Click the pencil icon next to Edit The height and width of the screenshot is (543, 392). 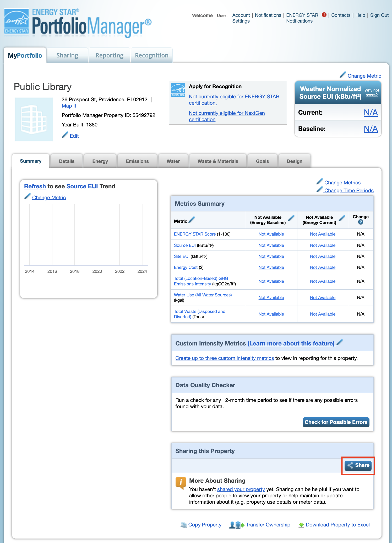[x=65, y=135]
